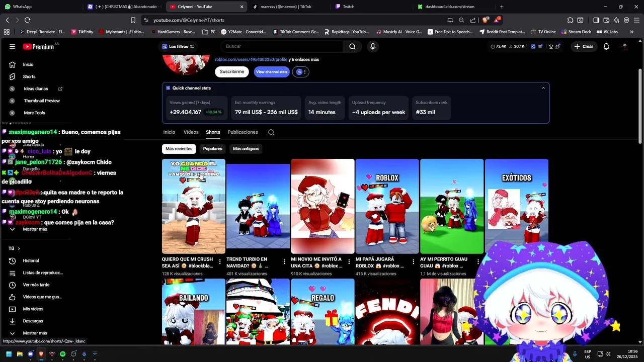
Task: Share this page icon in address bar
Action: (x=473, y=20)
